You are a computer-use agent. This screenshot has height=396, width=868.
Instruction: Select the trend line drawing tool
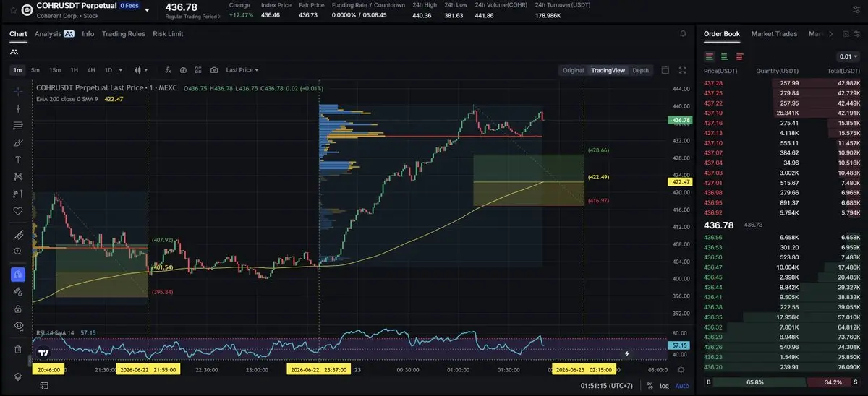18,108
